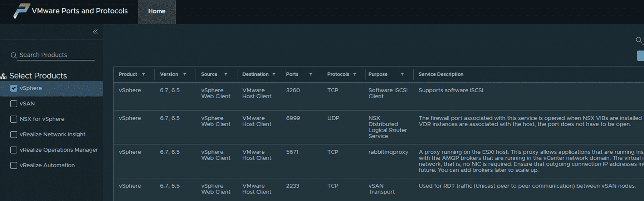The image size is (644, 201).
Task: Check the NSX for vSphere checkbox
Action: pos(14,119)
